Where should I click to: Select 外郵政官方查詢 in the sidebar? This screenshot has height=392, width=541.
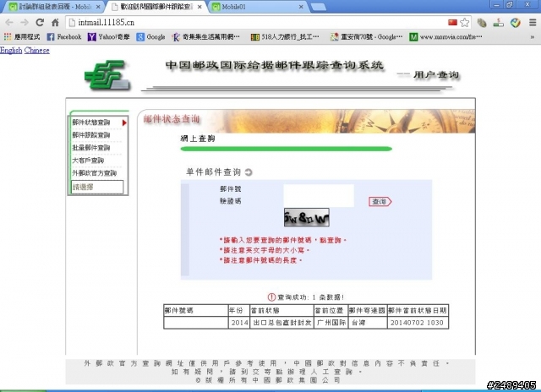pyautogui.click(x=94, y=173)
